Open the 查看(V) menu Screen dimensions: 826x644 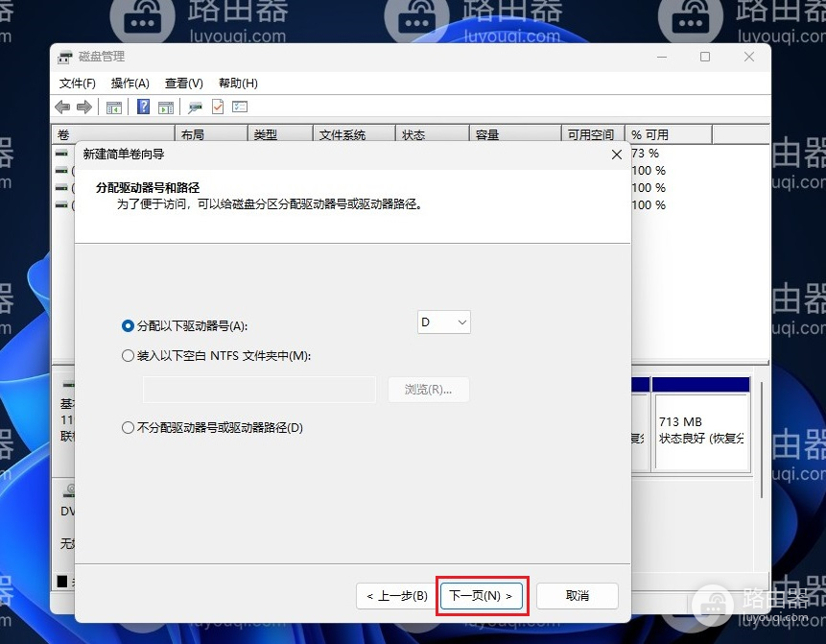[x=184, y=83]
